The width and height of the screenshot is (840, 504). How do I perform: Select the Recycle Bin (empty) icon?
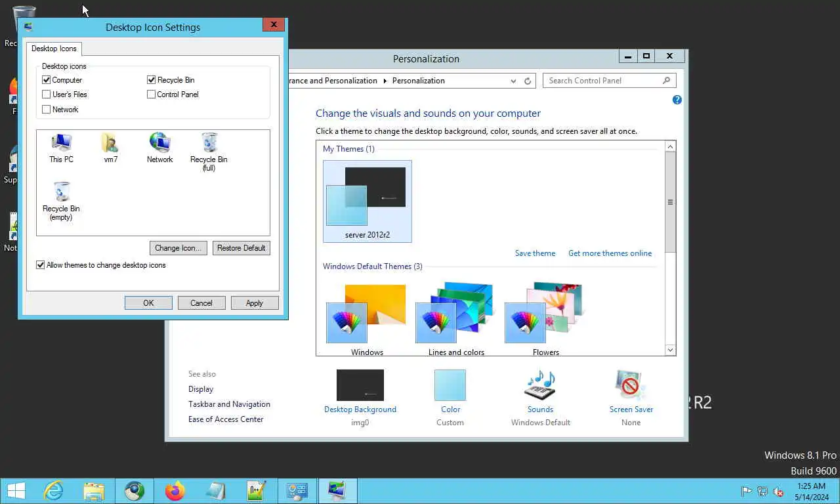(61, 201)
